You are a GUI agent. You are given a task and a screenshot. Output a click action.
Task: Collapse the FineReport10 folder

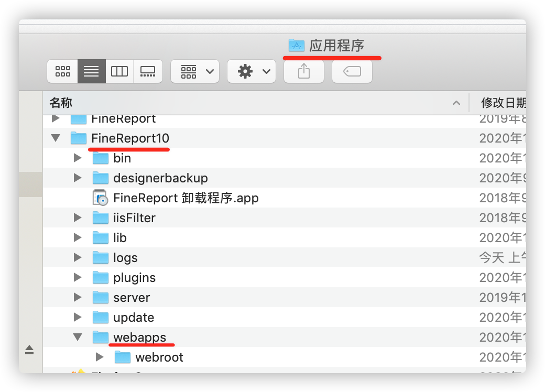point(56,138)
